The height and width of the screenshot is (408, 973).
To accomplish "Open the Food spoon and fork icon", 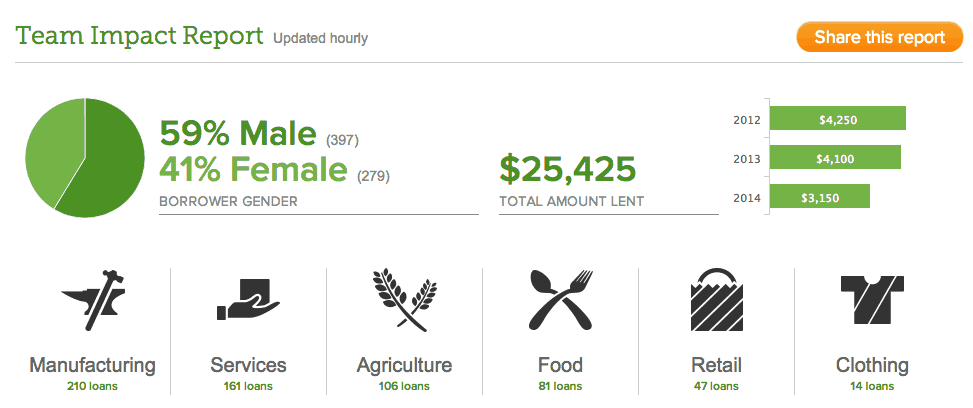I will click(560, 300).
